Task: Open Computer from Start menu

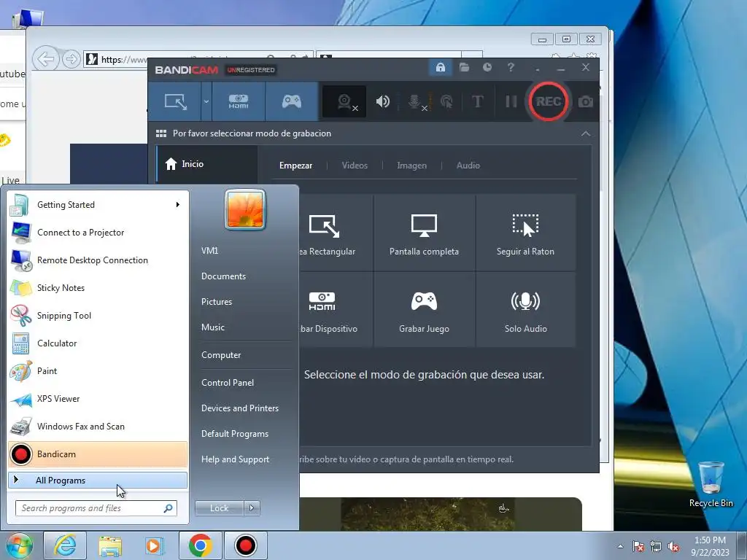Action: [x=221, y=355]
